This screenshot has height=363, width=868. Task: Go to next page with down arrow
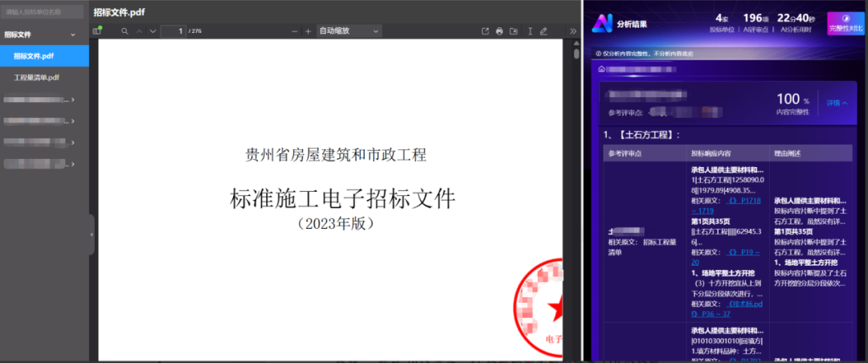153,31
